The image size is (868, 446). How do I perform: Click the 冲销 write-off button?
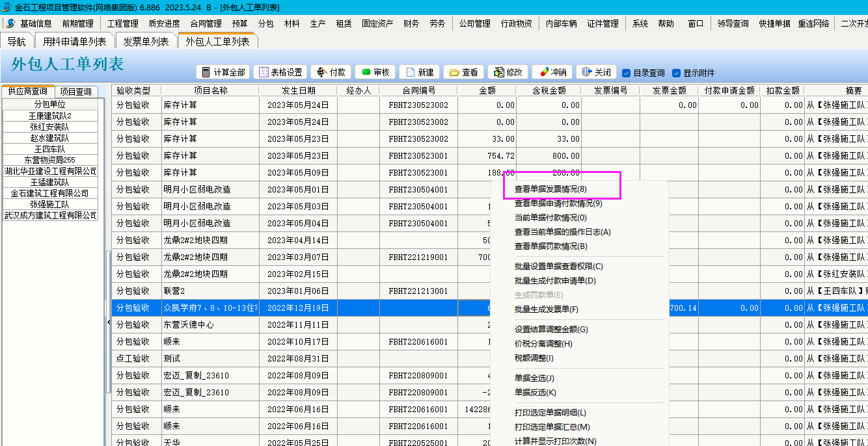tap(552, 72)
